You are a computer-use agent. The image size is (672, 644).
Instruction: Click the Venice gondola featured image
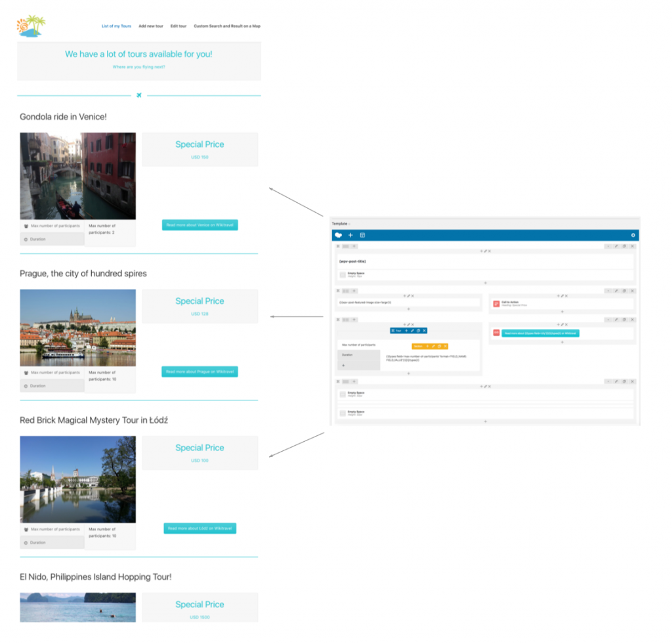click(x=77, y=176)
